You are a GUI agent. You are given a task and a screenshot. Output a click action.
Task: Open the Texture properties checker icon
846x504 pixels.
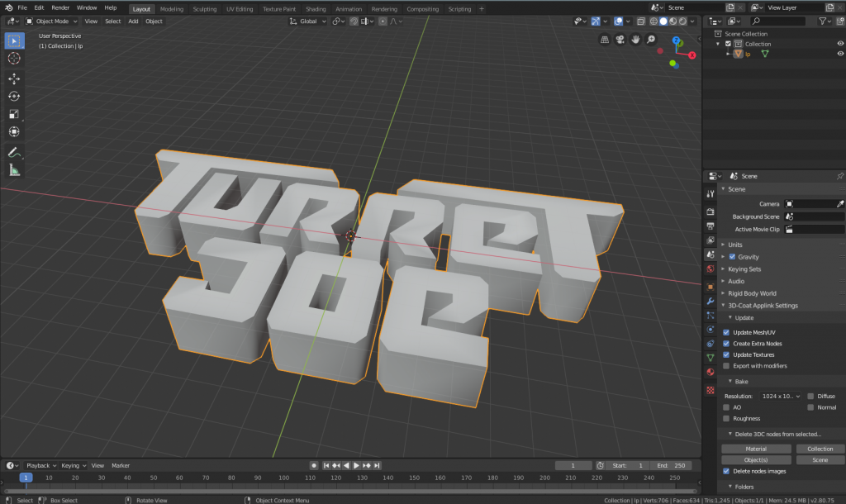click(x=710, y=390)
